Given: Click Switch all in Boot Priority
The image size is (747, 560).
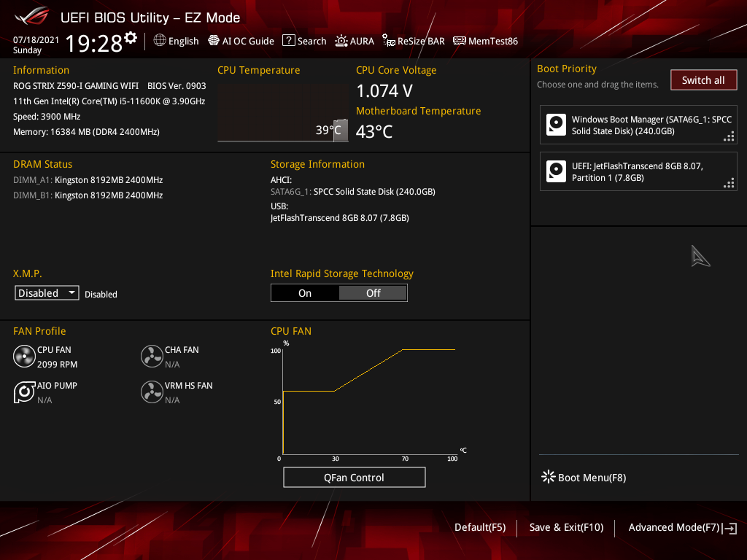Looking at the screenshot, I should pos(703,79).
